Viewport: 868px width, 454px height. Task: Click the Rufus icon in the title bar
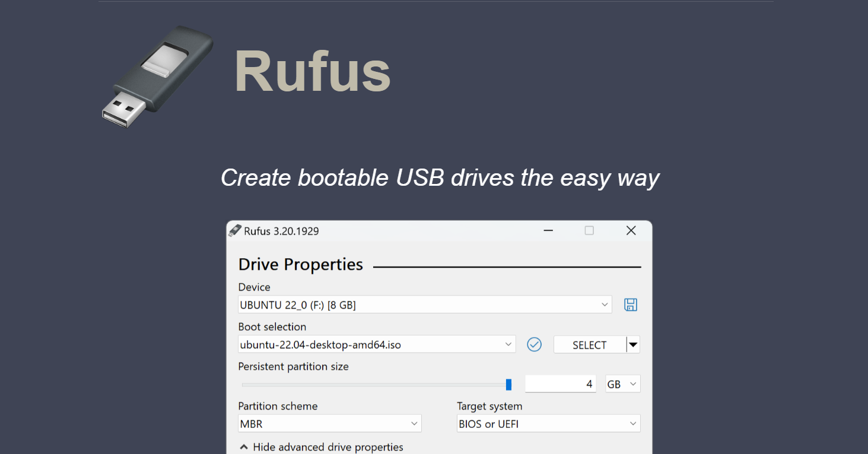(x=236, y=230)
